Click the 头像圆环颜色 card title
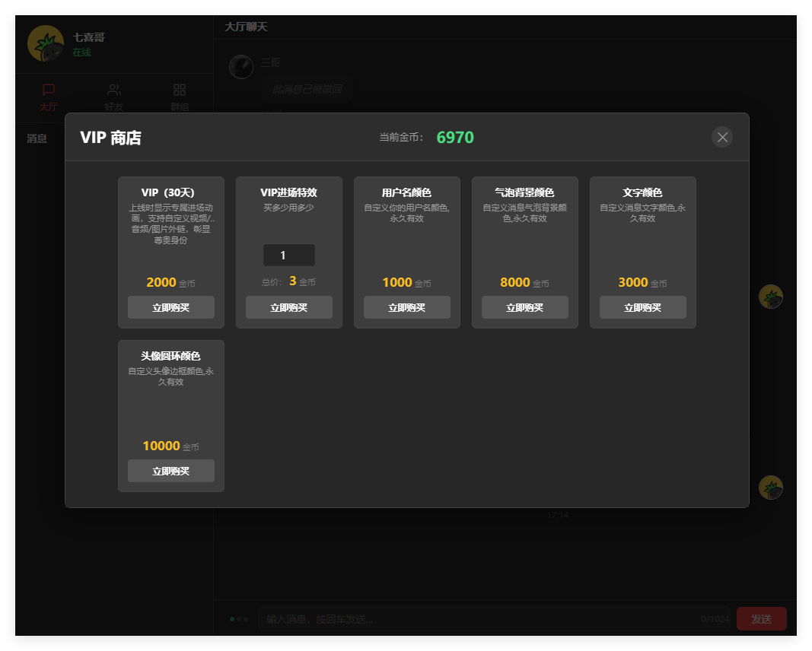Viewport: 812px width, 651px height. (170, 356)
